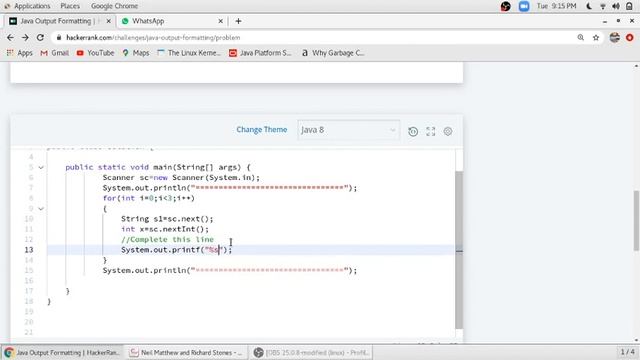Viewport: 640px width, 360px height.
Task: Click public static void main line
Action: 158,167
